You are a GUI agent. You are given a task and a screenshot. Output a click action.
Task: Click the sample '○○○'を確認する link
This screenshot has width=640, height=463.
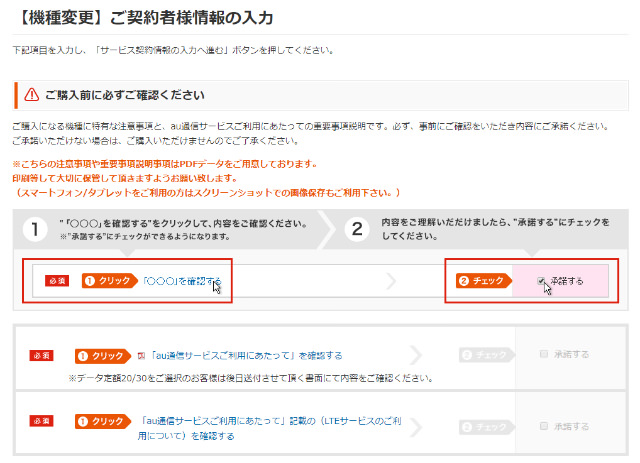pos(182,281)
